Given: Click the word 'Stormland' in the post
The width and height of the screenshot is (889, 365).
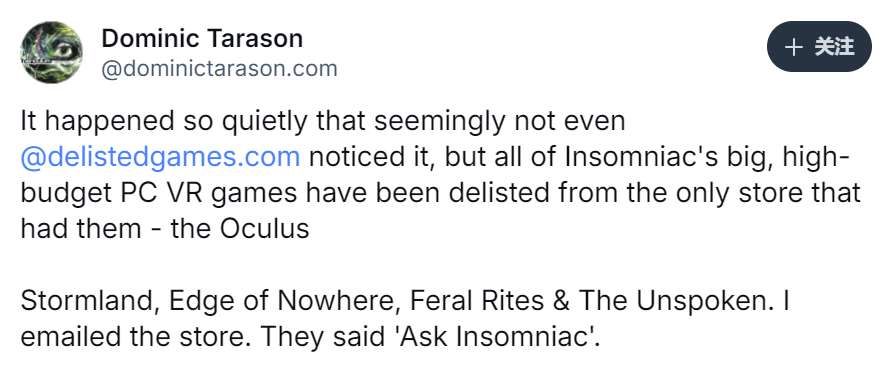Looking at the screenshot, I should click(x=90, y=301).
